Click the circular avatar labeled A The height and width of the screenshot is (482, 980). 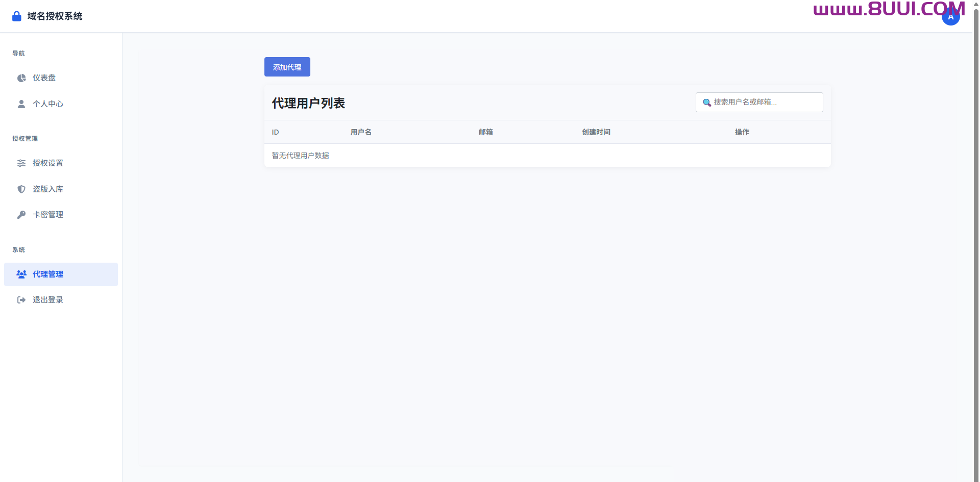(950, 16)
